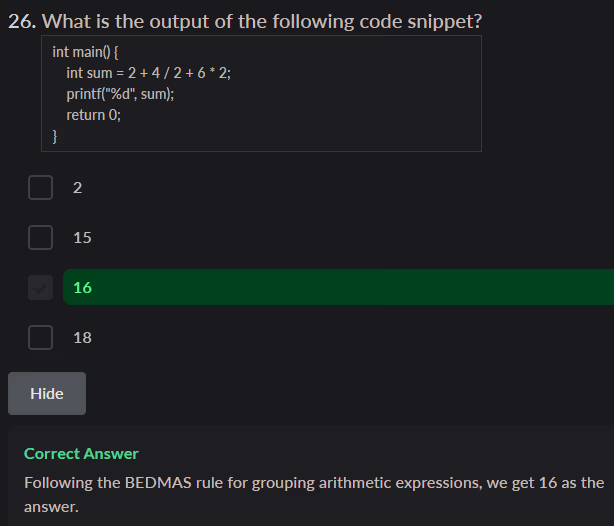
Task: Click the Hide button
Action: pos(47,393)
